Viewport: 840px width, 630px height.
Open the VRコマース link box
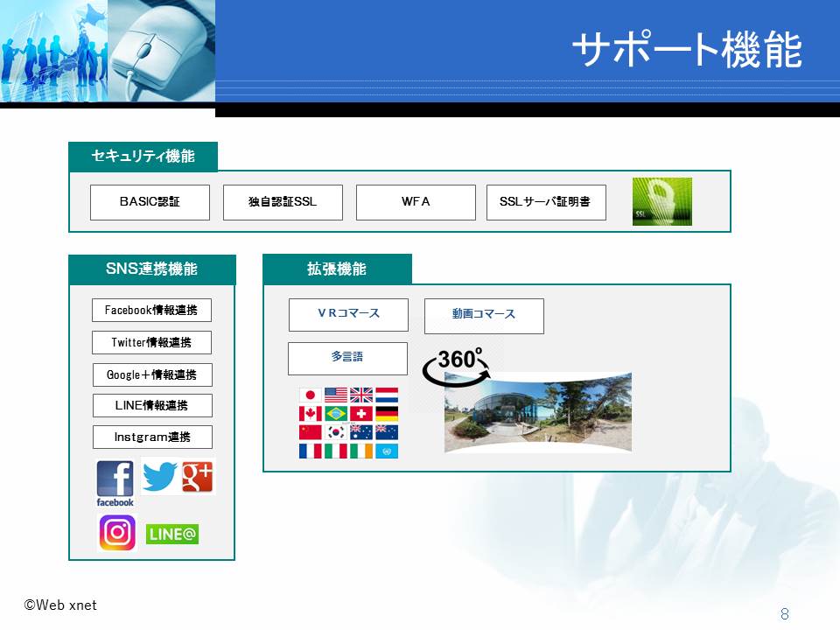pos(349,315)
